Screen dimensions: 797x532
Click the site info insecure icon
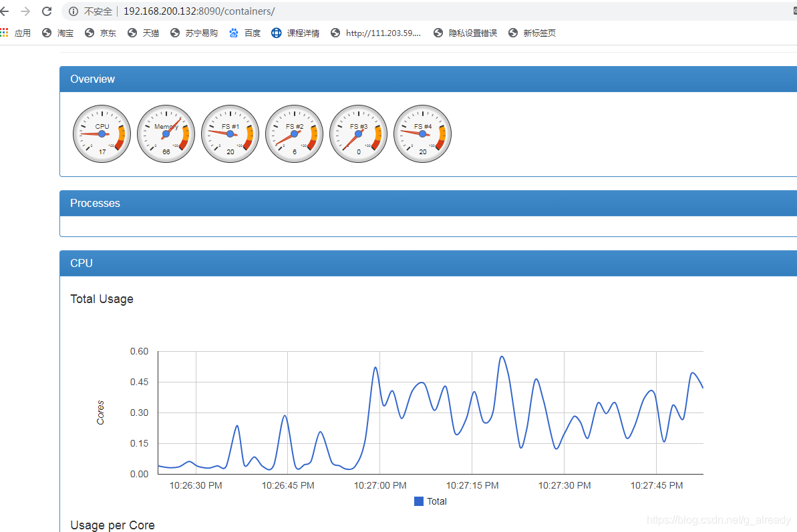[x=73, y=11]
